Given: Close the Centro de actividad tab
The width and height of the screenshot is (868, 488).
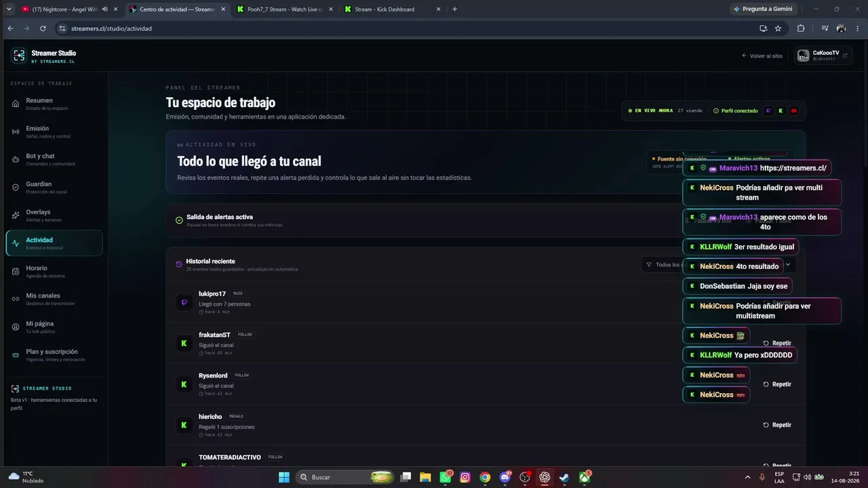Looking at the screenshot, I should [x=224, y=9].
